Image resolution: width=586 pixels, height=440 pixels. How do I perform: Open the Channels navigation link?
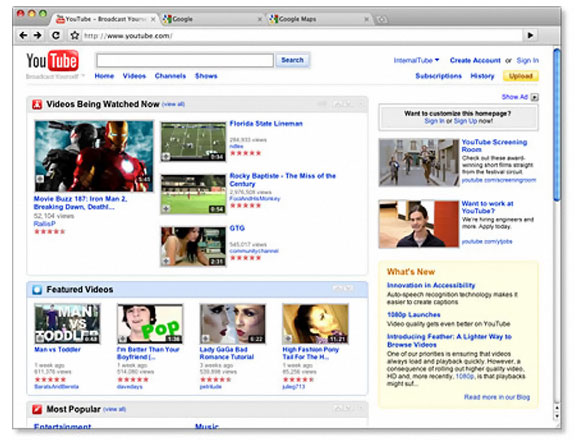[x=170, y=76]
